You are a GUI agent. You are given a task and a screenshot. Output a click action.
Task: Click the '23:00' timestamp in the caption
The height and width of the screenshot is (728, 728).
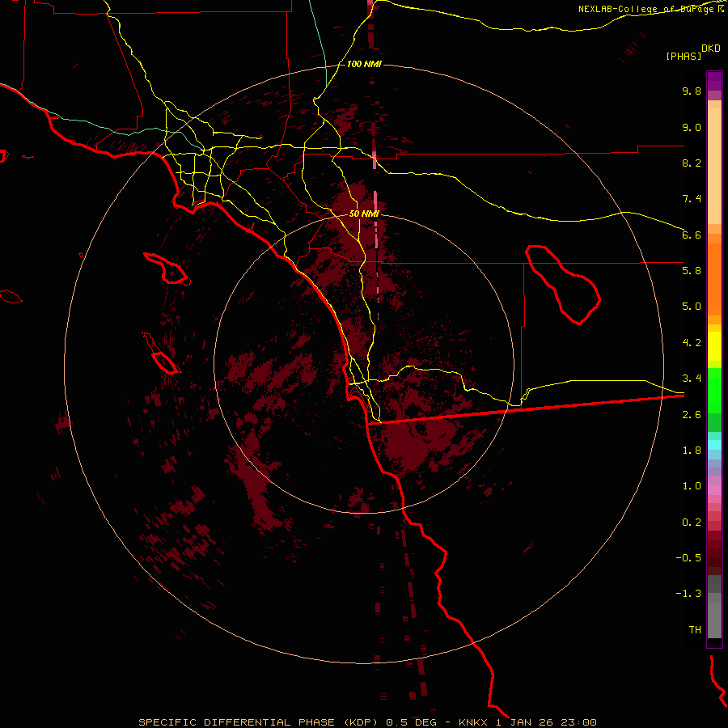(578, 722)
